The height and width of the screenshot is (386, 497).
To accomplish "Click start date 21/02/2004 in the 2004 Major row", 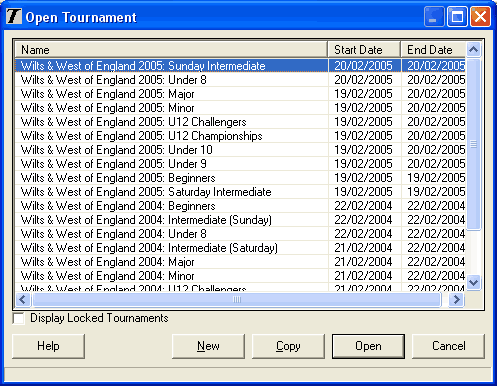I will point(363,262).
